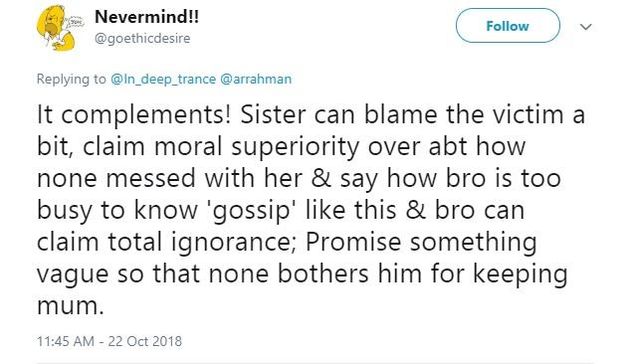This screenshot has height=364, width=633.
Task: Click the 'Replying to' label text
Action: pyautogui.click(x=71, y=79)
